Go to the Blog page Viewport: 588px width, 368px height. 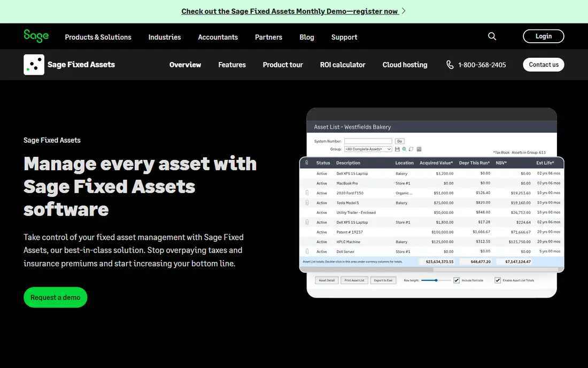307,37
